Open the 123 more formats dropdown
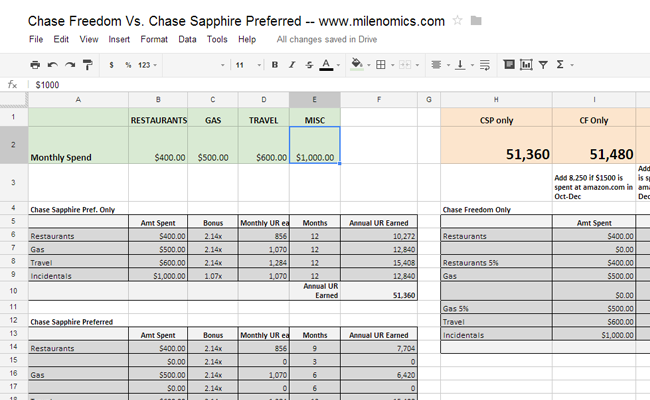 (147, 65)
